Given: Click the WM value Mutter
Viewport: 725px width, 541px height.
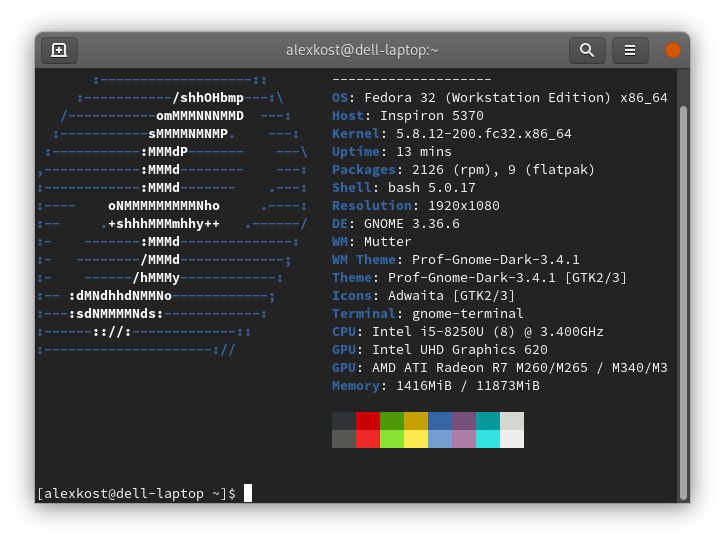Looking at the screenshot, I should [x=387, y=242].
